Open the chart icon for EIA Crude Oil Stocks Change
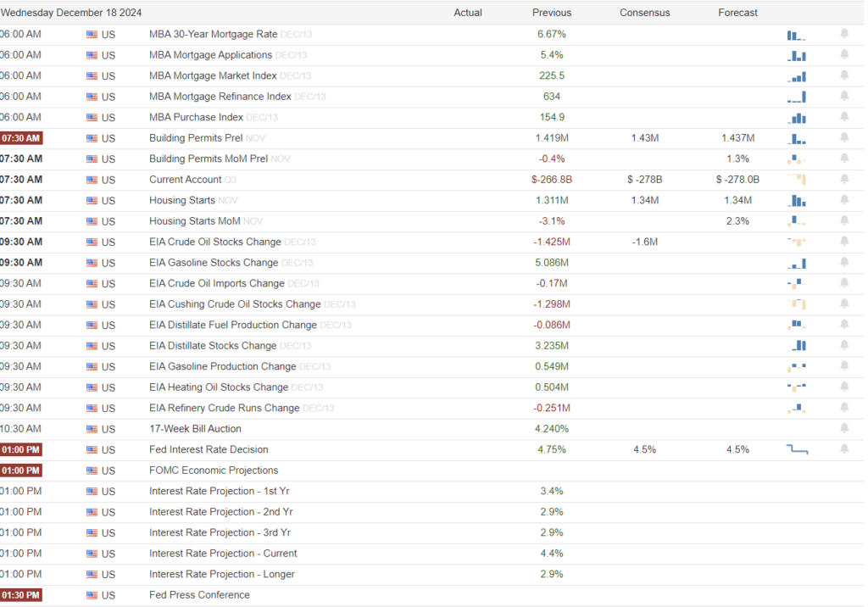868x607 pixels. point(795,242)
